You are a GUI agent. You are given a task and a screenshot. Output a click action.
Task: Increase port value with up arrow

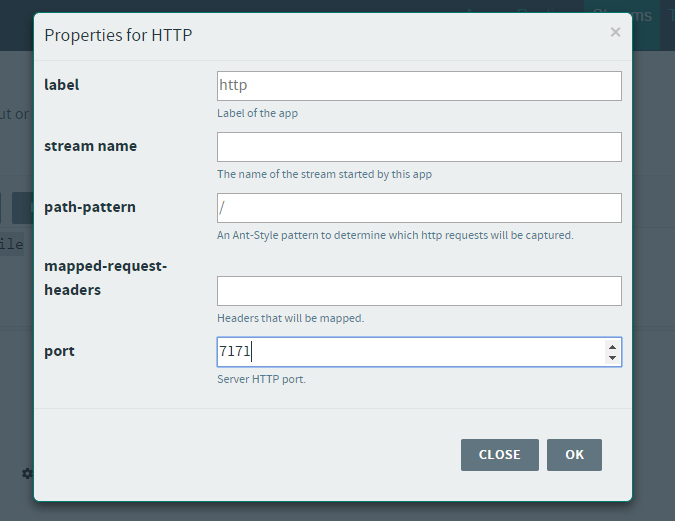point(612,347)
